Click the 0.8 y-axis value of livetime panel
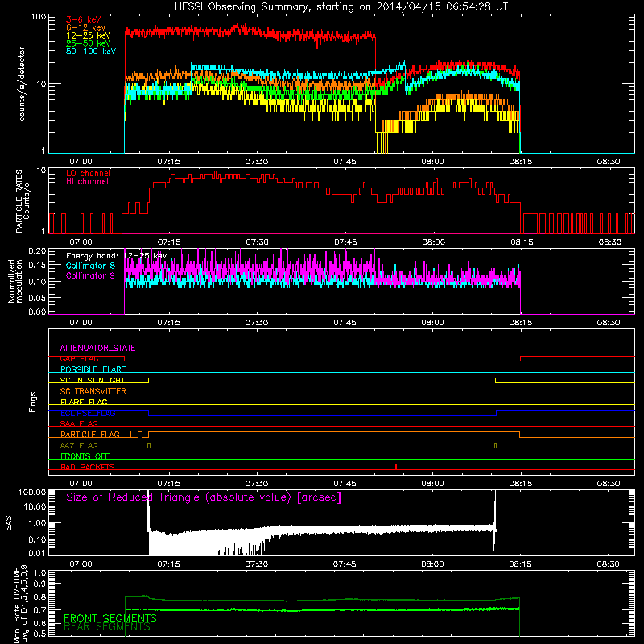Viewport: 644px width, 644px height. pyautogui.click(x=39, y=597)
